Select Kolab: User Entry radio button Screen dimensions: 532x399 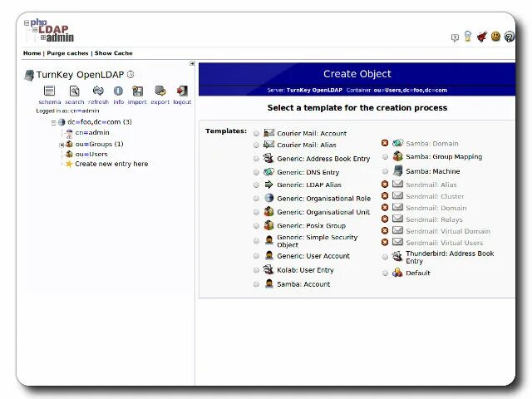256,270
